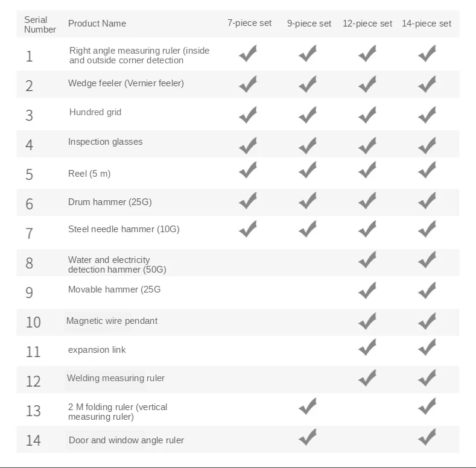This screenshot has width=476, height=468.
Task: Click the Steel needle hammer (10G) product name
Action: pyautogui.click(x=124, y=229)
